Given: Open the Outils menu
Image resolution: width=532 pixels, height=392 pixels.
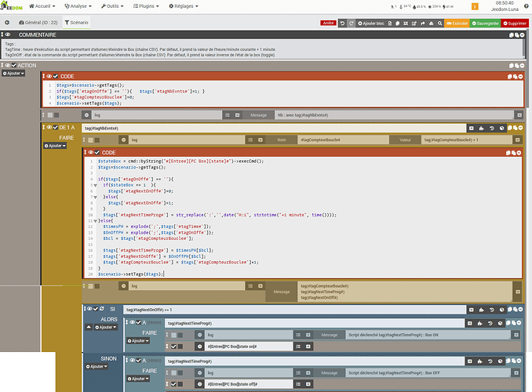Looking at the screenshot, I should click(x=112, y=6).
